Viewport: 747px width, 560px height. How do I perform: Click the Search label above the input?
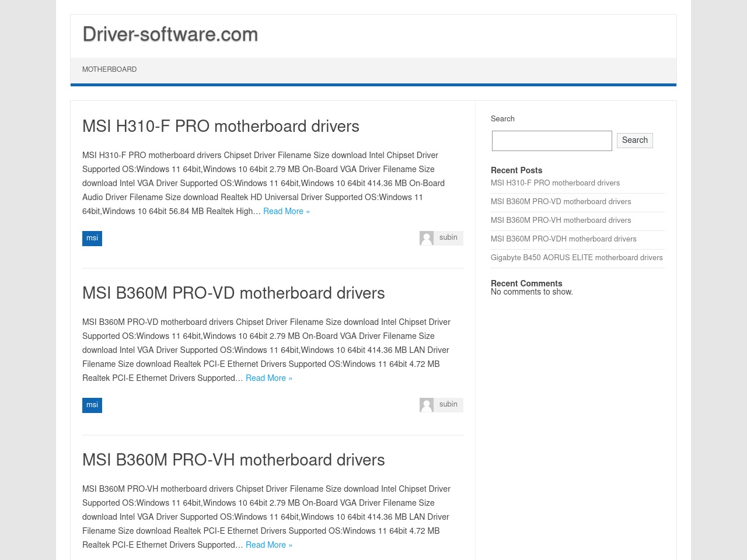[502, 119]
